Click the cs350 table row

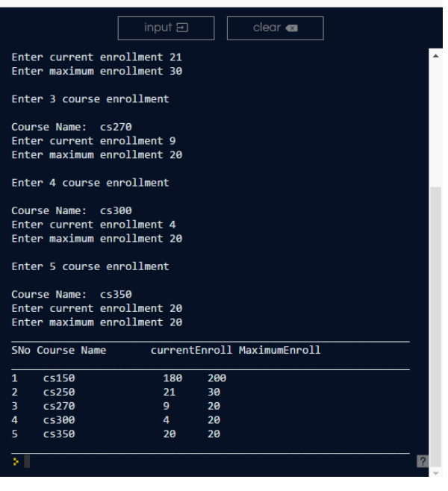click(x=60, y=434)
